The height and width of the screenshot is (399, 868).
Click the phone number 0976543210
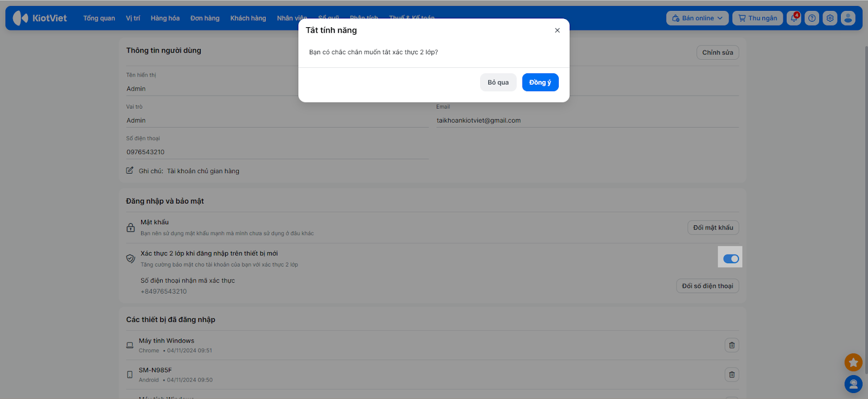tap(145, 152)
